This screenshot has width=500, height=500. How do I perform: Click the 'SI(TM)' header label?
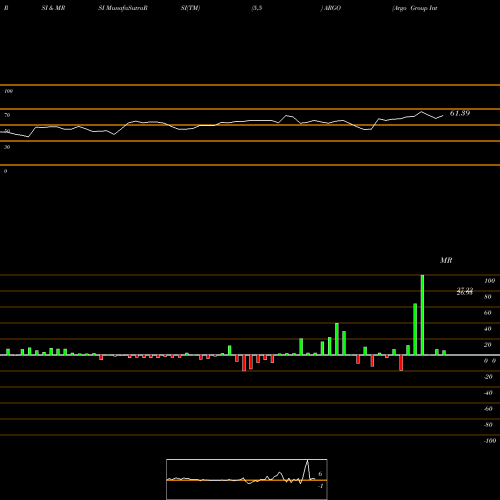pyautogui.click(x=190, y=8)
